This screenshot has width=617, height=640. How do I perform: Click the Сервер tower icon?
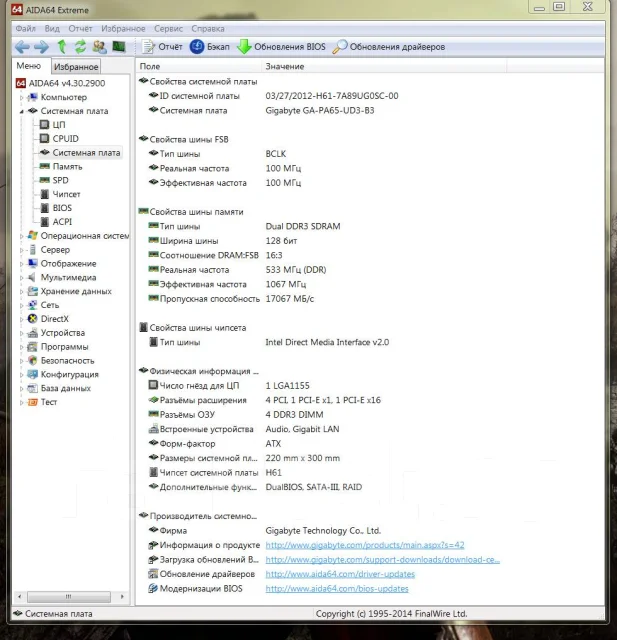click(32, 250)
